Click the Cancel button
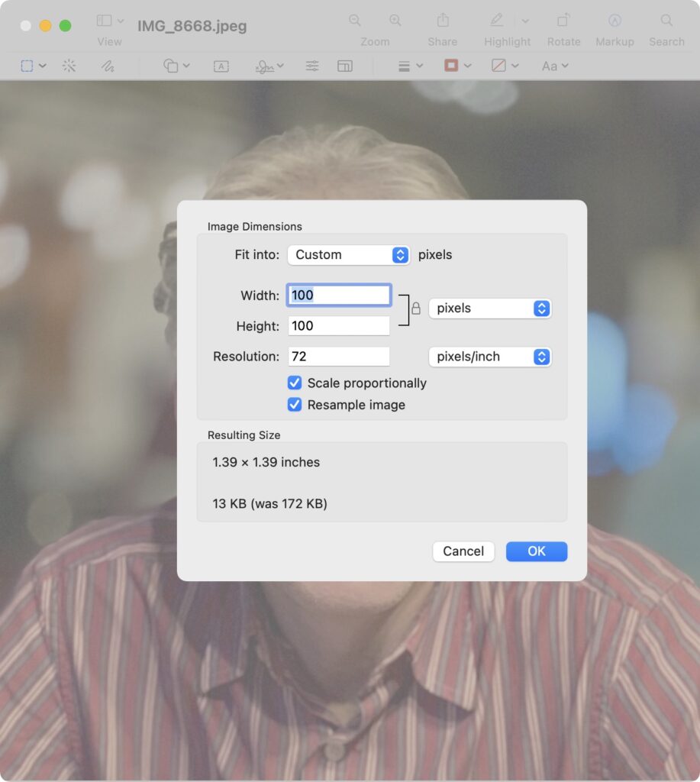 (463, 551)
